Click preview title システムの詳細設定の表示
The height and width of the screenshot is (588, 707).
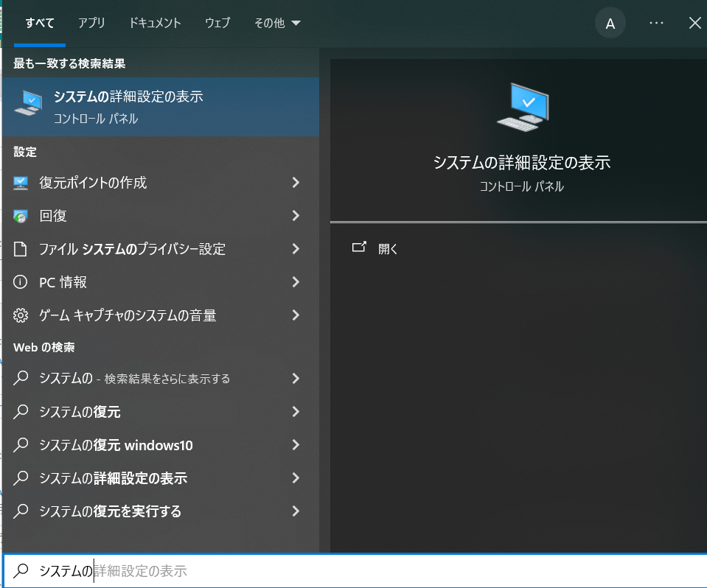point(522,163)
